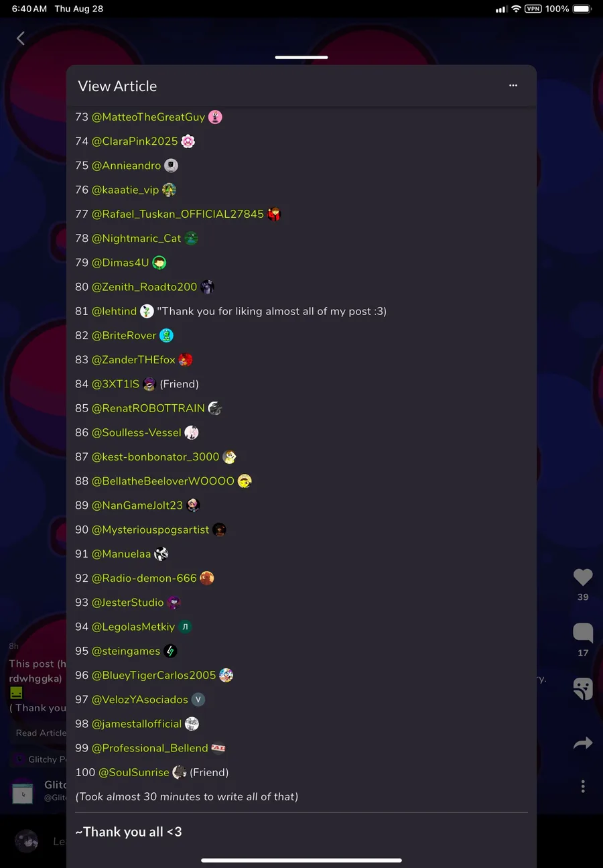Open @MatteoTheGreatGuy profile link
603x868 pixels.
pos(148,117)
